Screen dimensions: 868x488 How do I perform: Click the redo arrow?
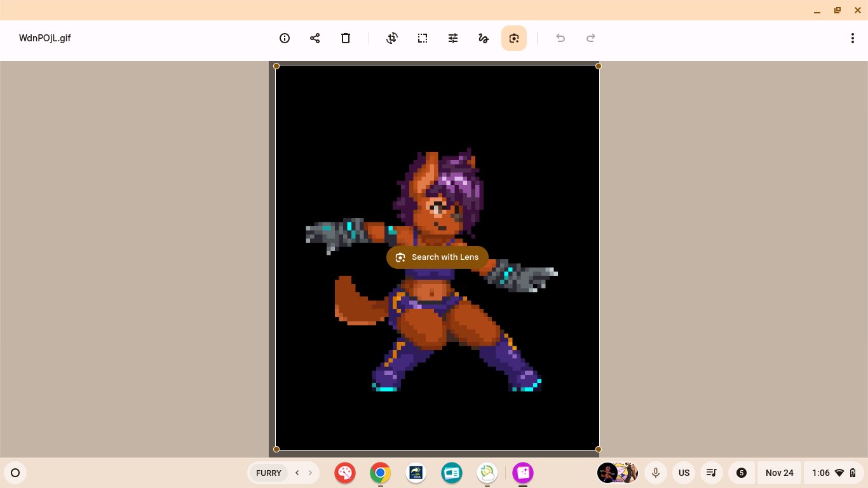[591, 38]
